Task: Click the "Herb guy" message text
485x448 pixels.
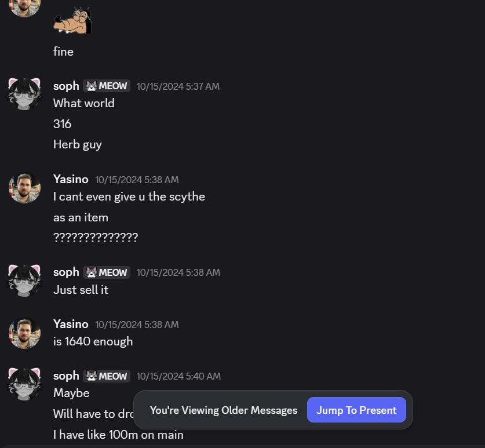Action: [x=78, y=145]
